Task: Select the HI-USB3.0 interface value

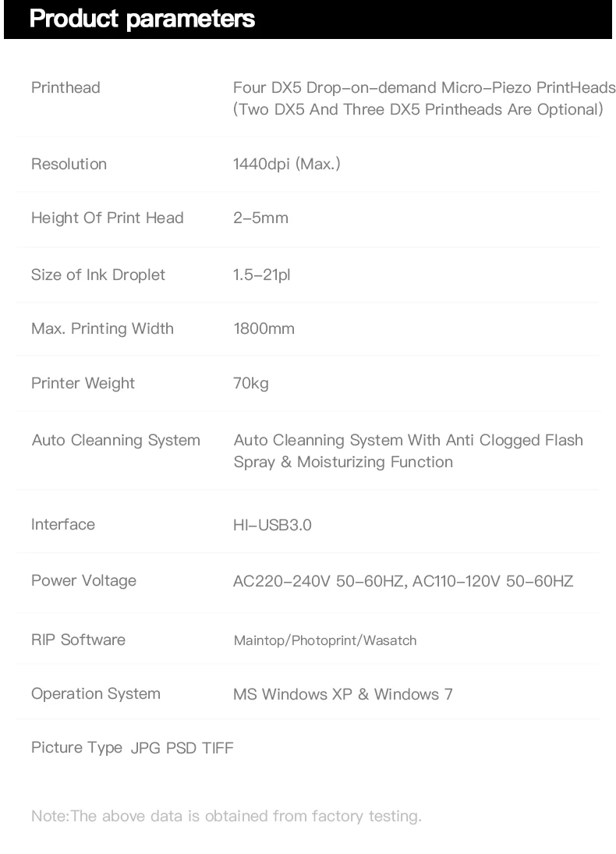Action: (272, 525)
